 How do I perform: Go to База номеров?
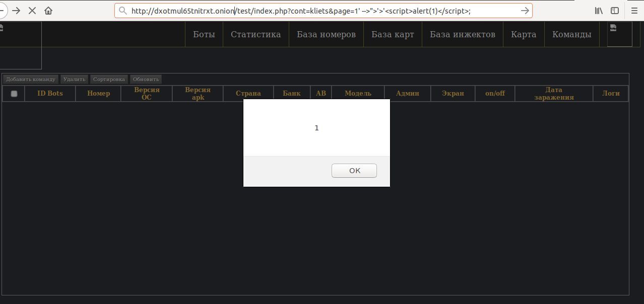click(x=326, y=34)
